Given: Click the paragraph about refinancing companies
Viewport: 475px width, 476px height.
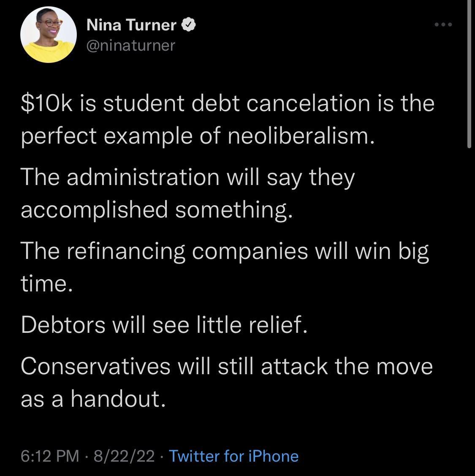Looking at the screenshot, I should [x=224, y=266].
